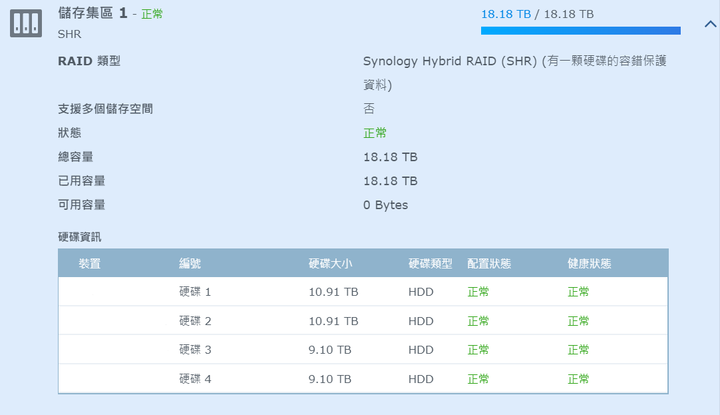This screenshot has height=415, width=720.
Task: Click the storage pool drives icon
Action: [26, 23]
